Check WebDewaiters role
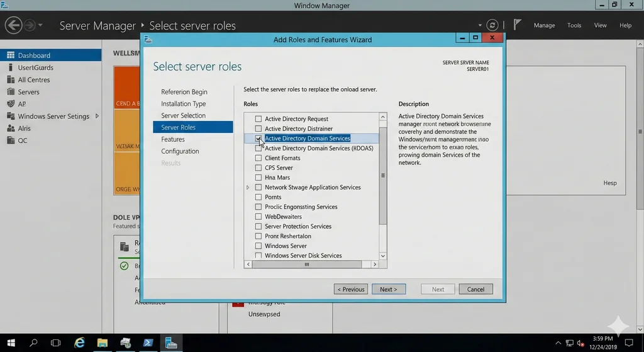The height and width of the screenshot is (352, 644). point(258,217)
